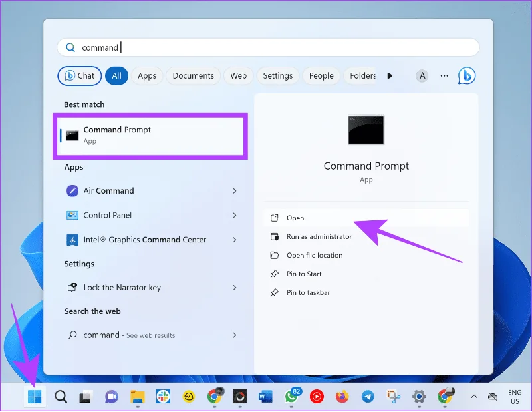The height and width of the screenshot is (412, 532).
Task: Open the Bing icon next to the filters
Action: (467, 75)
